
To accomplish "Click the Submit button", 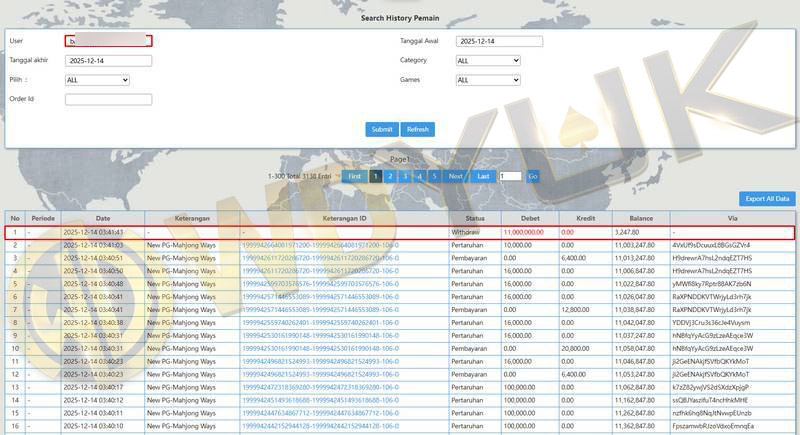I will click(x=382, y=129).
